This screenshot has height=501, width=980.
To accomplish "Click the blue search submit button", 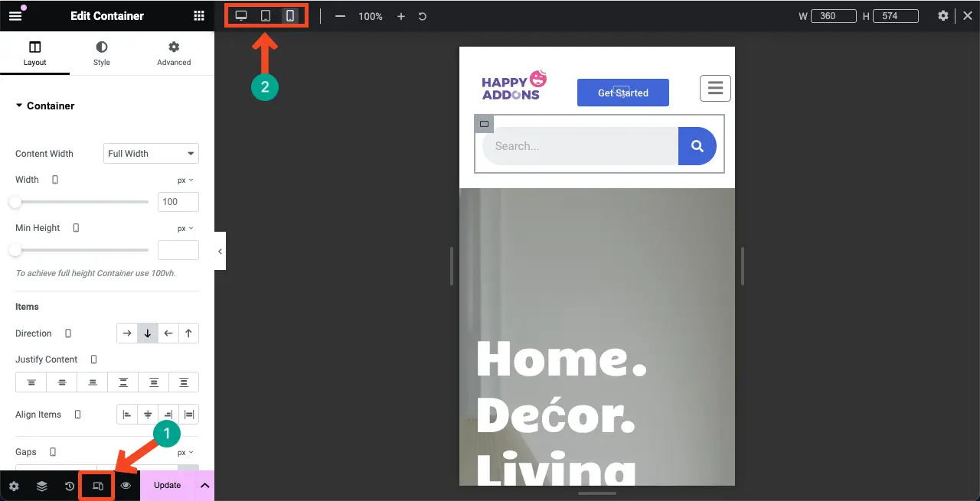I will pos(697,146).
